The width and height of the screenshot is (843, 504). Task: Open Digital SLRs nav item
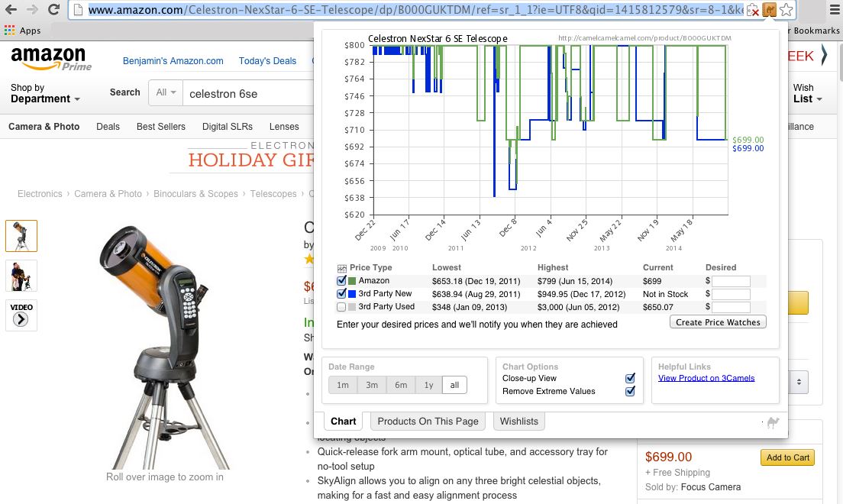pos(228,127)
